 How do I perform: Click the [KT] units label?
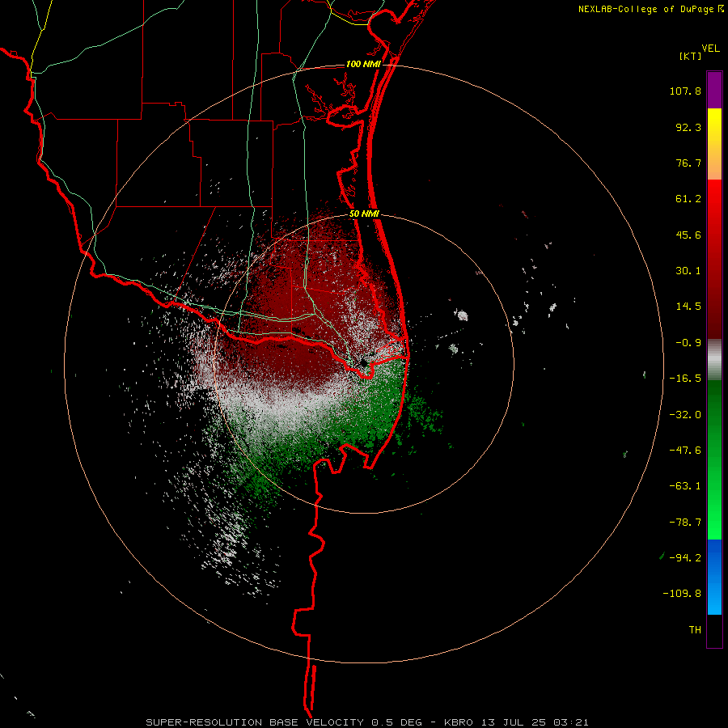[x=690, y=56]
